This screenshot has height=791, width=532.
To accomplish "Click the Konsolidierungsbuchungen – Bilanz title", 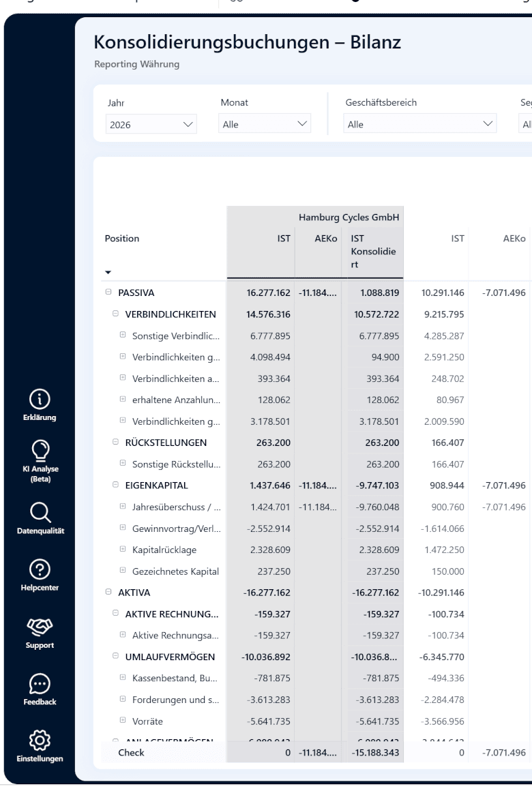I will [x=248, y=42].
